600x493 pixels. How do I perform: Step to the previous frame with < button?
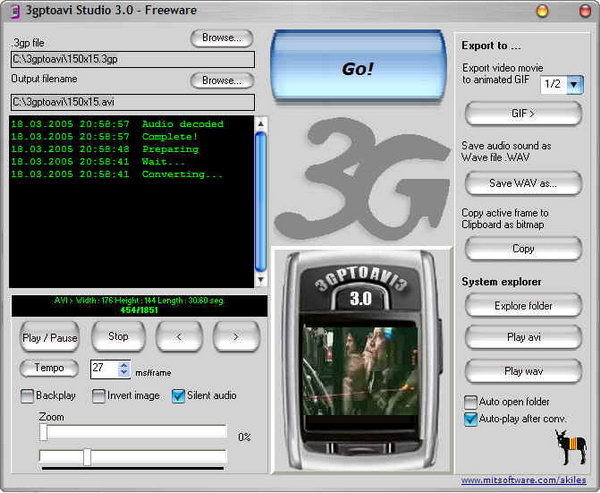(x=179, y=336)
